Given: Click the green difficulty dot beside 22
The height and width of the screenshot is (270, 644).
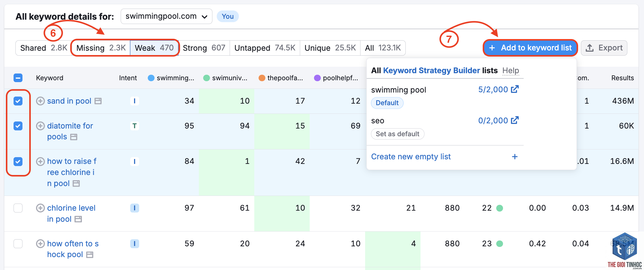Looking at the screenshot, I should [500, 208].
